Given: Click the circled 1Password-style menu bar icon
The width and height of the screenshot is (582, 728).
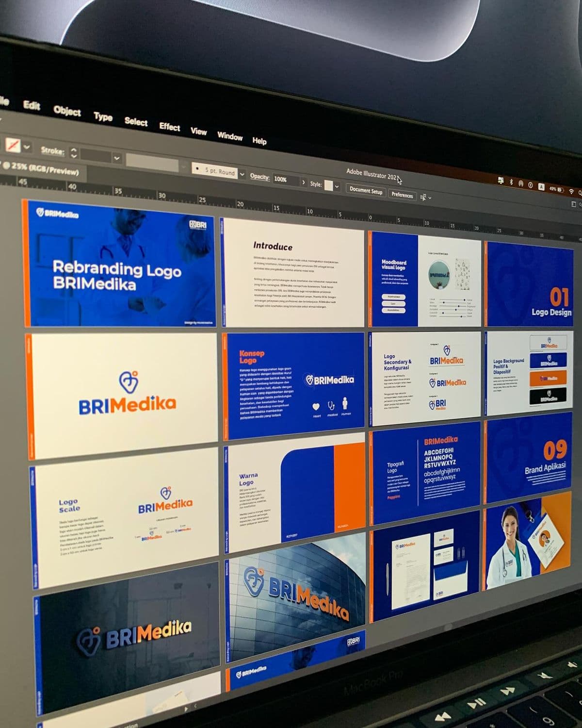Looking at the screenshot, I should pos(531,185).
